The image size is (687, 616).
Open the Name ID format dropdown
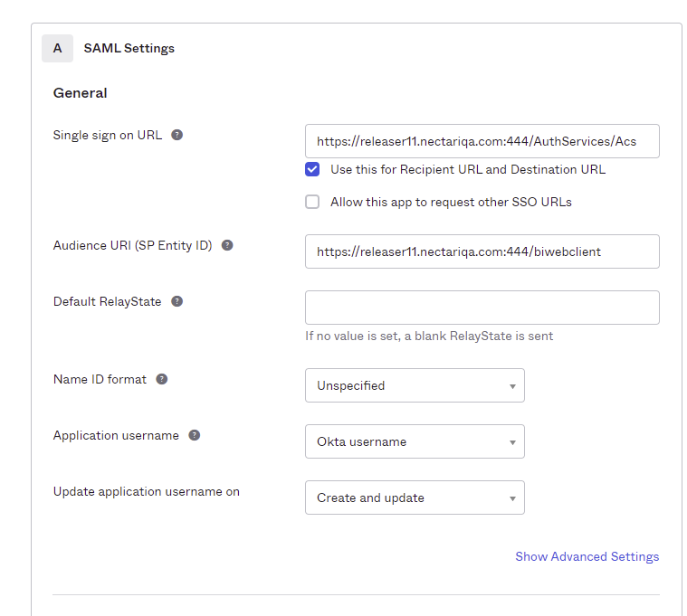click(415, 385)
